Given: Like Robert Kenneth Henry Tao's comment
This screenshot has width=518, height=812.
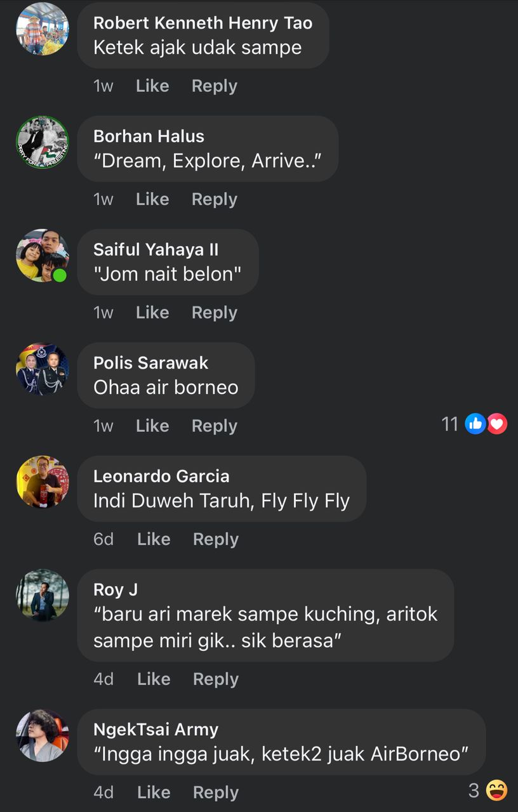Looking at the screenshot, I should click(x=152, y=86).
